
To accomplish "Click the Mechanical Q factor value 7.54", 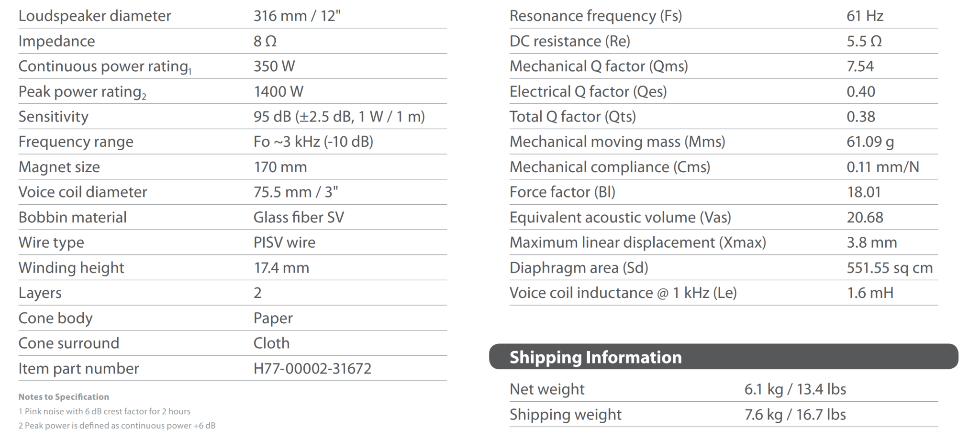I will click(x=860, y=66).
